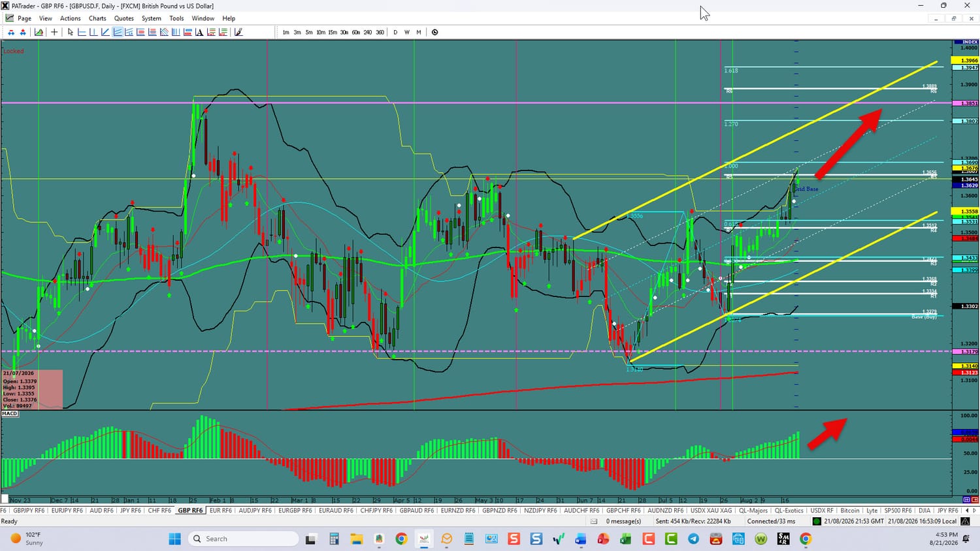
Task: Click the envelope messages icon in status bar
Action: click(594, 522)
